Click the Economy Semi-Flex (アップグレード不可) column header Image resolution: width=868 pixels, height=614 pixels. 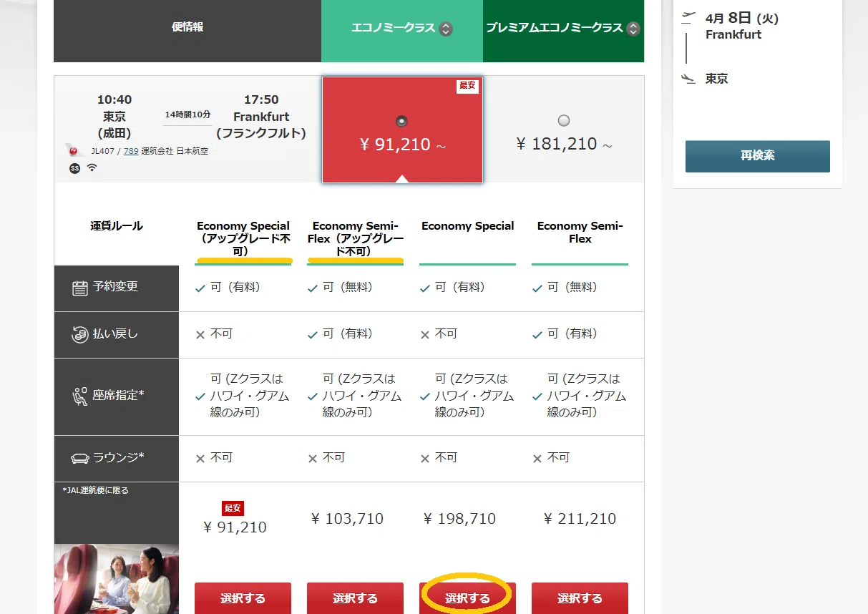pos(356,238)
